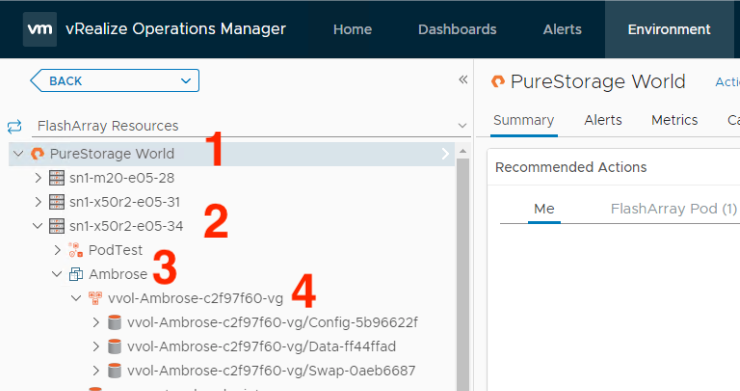
Task: Click the Ambrose host group icon
Action: [x=76, y=274]
